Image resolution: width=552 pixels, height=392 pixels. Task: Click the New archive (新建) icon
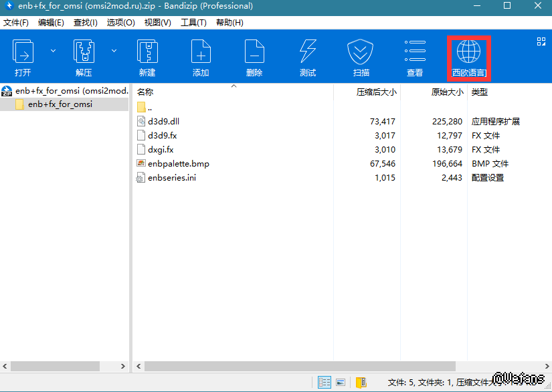(x=147, y=52)
